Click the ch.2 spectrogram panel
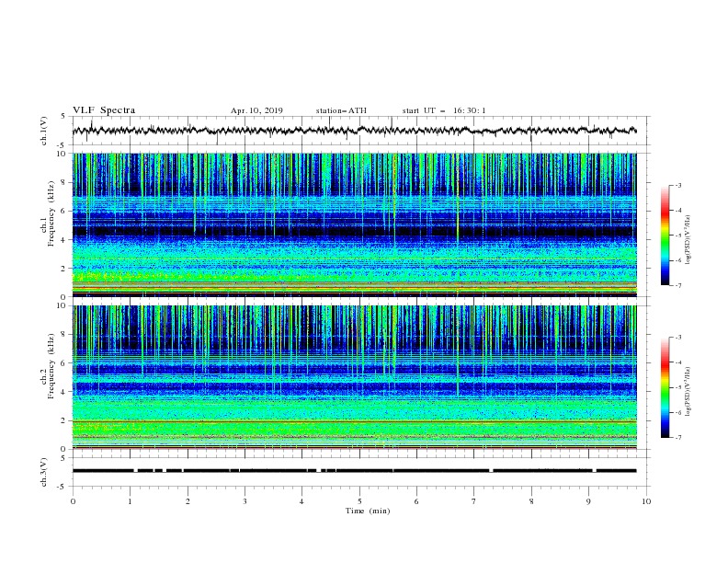Viewport: 728px width, 563px height. pos(354,377)
